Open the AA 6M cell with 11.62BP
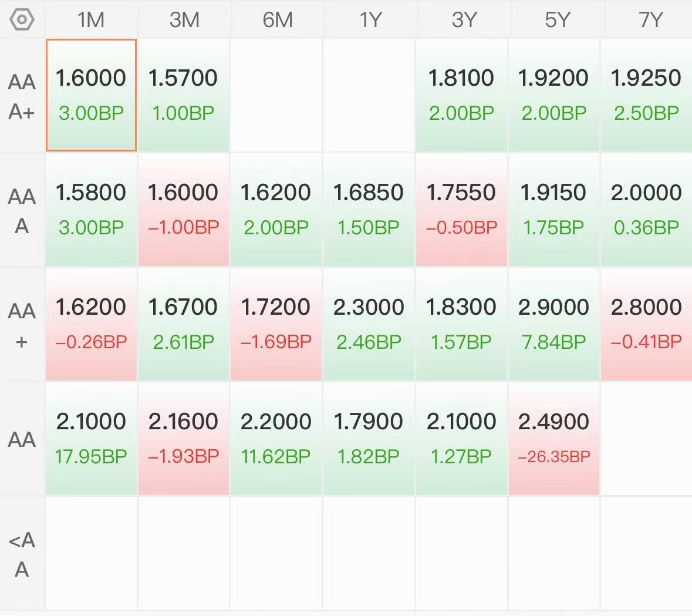692x616 pixels. point(276,439)
